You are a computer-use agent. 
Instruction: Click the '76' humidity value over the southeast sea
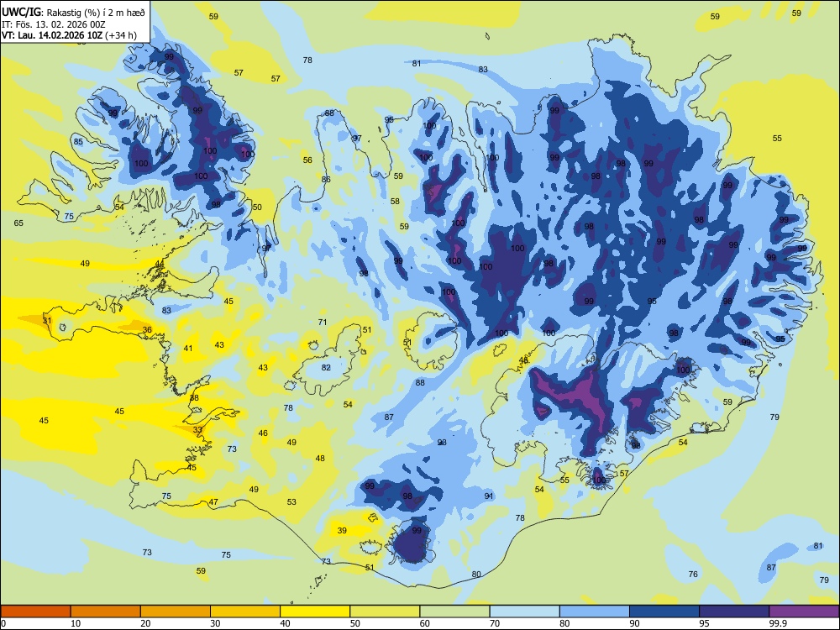tap(693, 574)
